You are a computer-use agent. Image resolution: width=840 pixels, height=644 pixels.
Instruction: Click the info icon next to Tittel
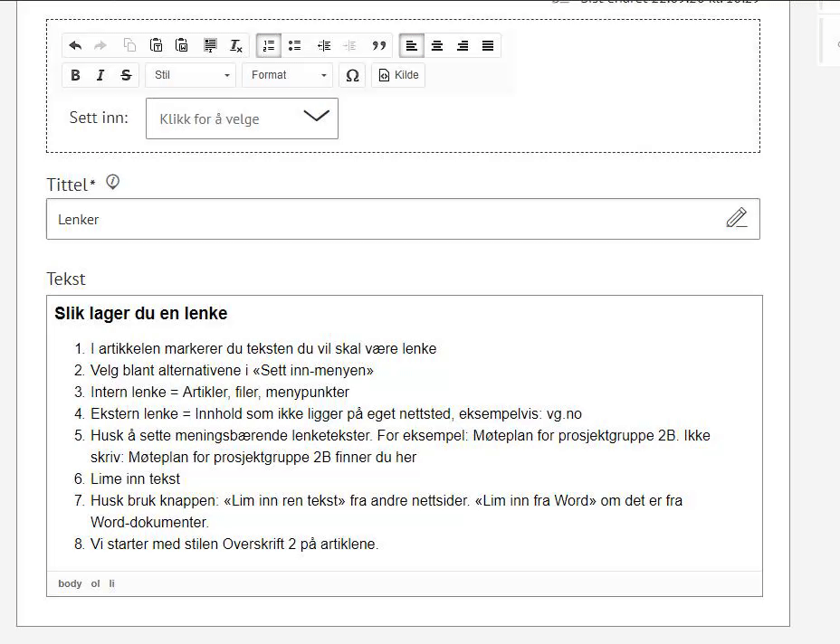tap(112, 182)
